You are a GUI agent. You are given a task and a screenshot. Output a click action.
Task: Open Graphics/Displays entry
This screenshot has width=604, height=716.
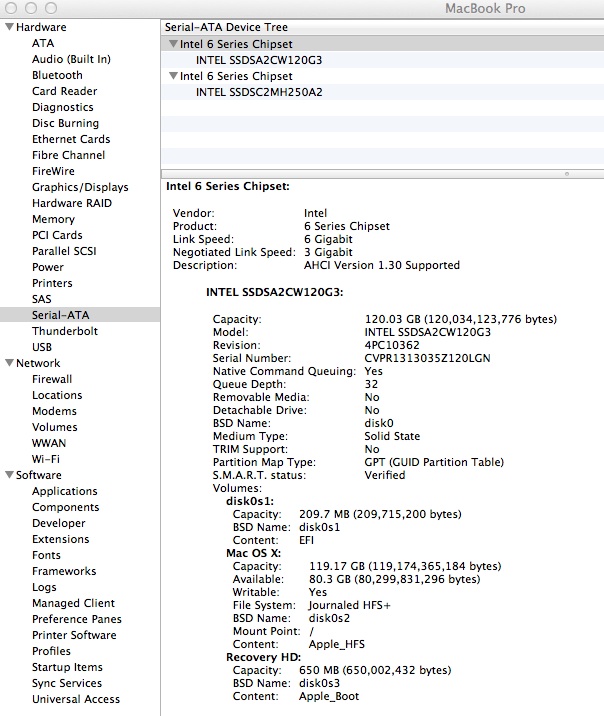tap(80, 187)
